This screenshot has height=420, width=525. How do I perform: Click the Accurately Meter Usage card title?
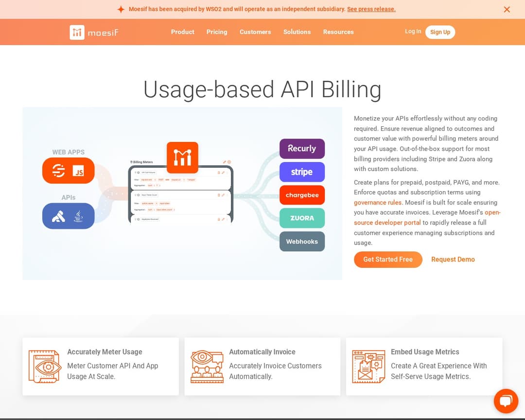[105, 351]
